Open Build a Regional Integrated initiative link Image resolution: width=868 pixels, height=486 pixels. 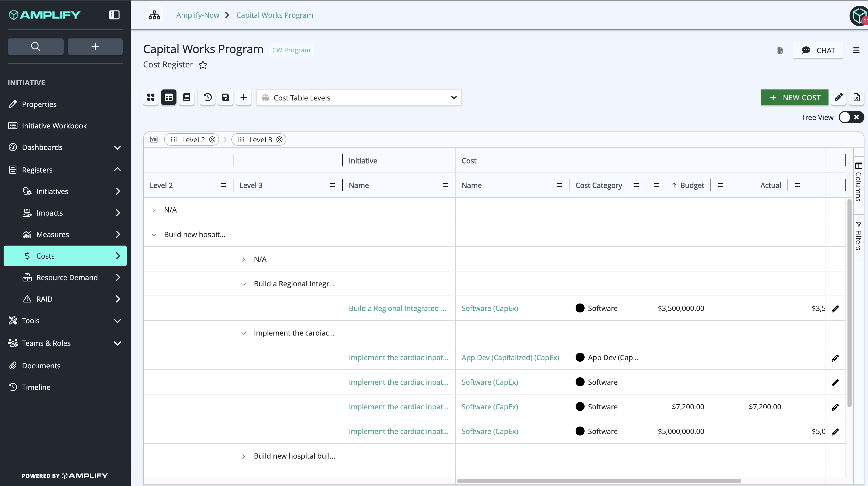pos(397,309)
